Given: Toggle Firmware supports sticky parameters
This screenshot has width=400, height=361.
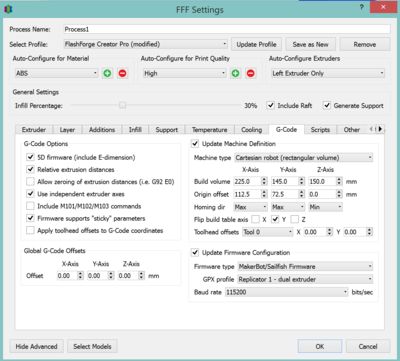Looking at the screenshot, I should pyautogui.click(x=30, y=218).
